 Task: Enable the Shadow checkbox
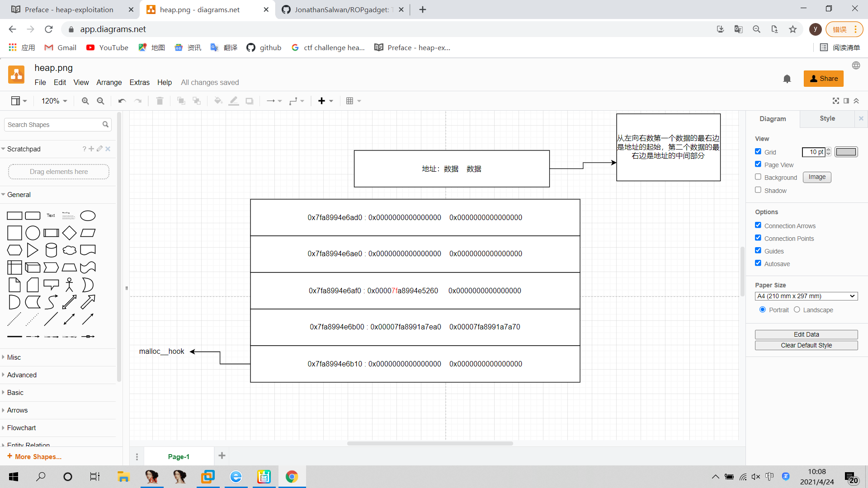(758, 190)
